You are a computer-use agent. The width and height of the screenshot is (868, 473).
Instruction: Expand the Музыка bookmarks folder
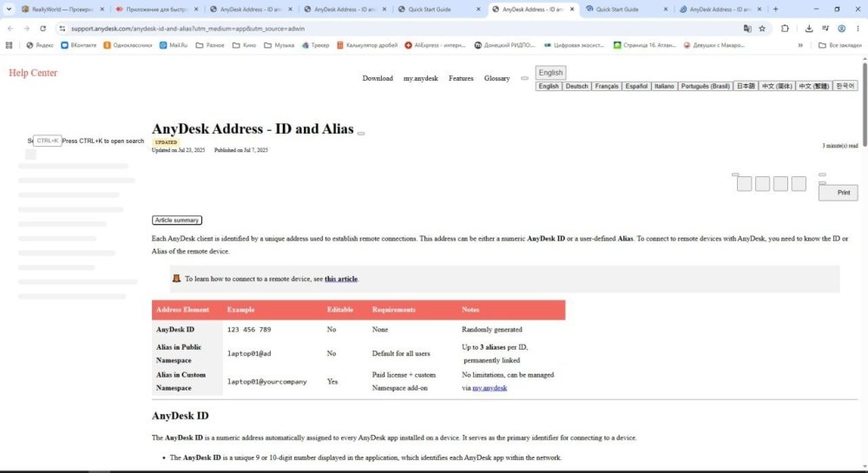(279, 45)
